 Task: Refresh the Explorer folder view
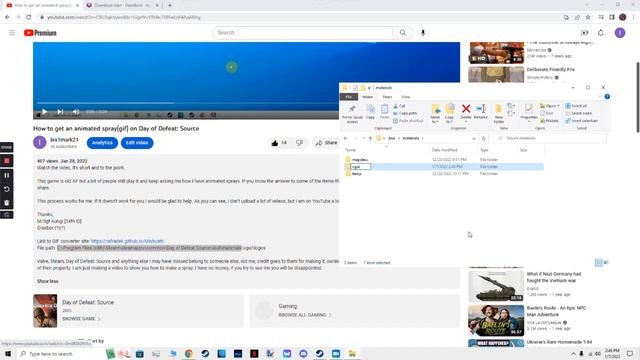[x=484, y=138]
